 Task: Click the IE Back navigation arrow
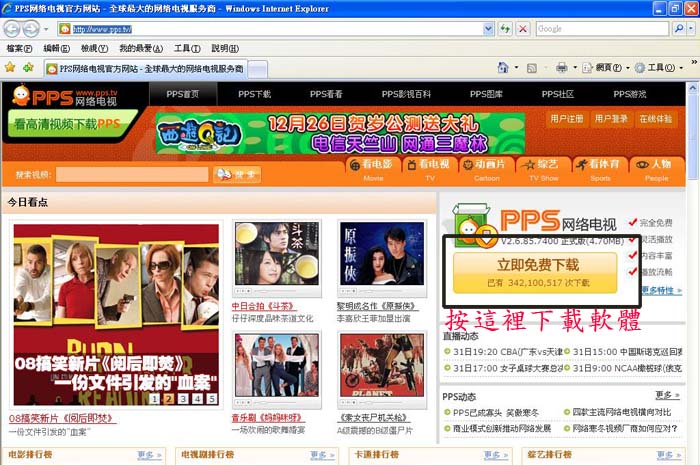tap(12, 29)
